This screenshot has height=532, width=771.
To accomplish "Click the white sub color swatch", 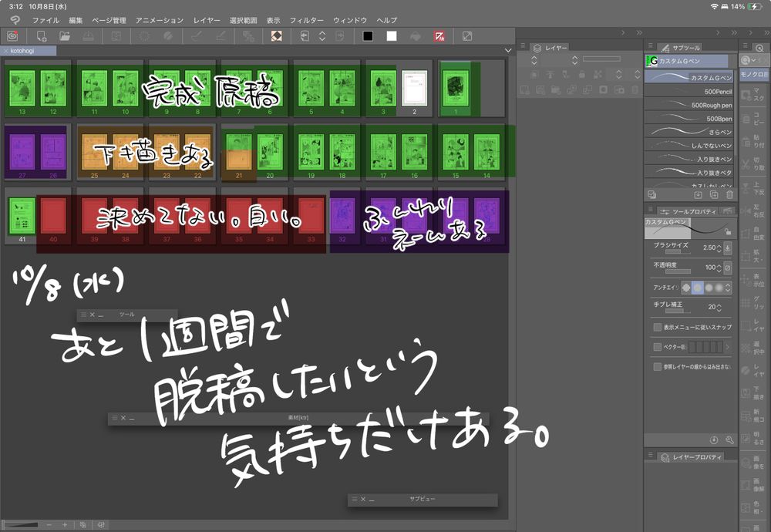I will point(392,36).
